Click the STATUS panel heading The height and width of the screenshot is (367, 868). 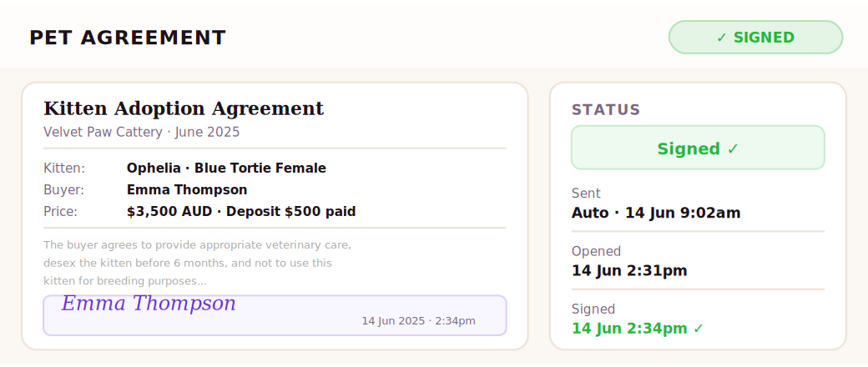click(606, 109)
